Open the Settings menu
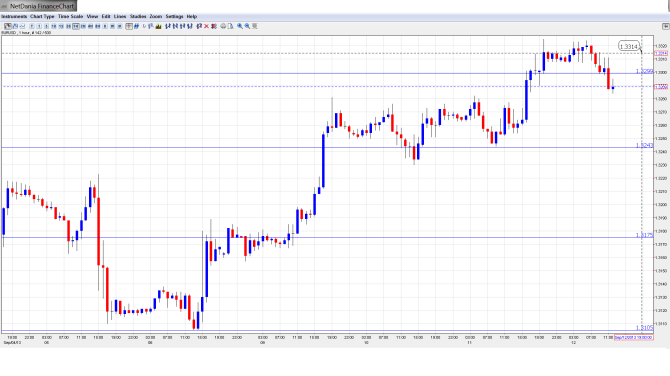This screenshot has height=376, width=670. [174, 16]
